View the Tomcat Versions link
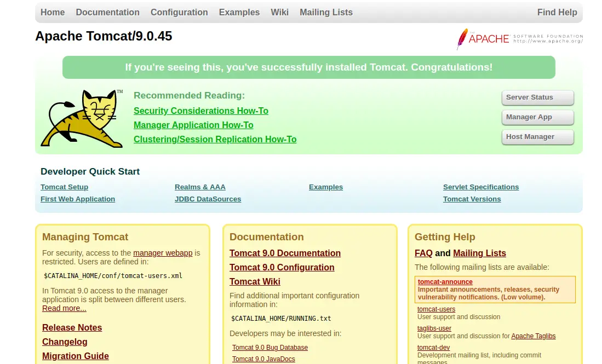 472,199
